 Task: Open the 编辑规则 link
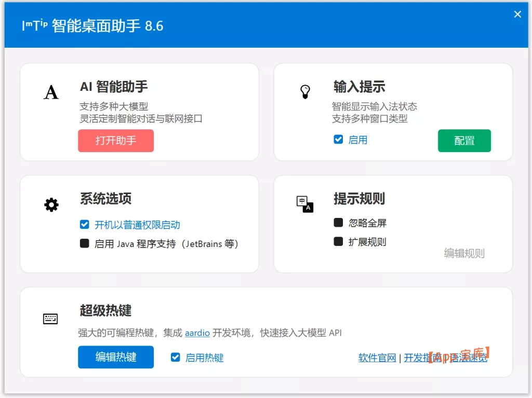point(464,253)
